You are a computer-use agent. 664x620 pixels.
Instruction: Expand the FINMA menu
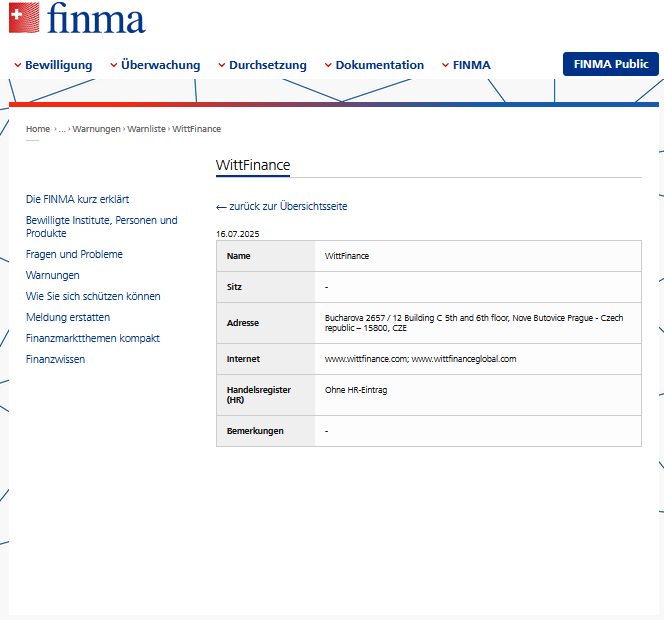click(x=466, y=65)
